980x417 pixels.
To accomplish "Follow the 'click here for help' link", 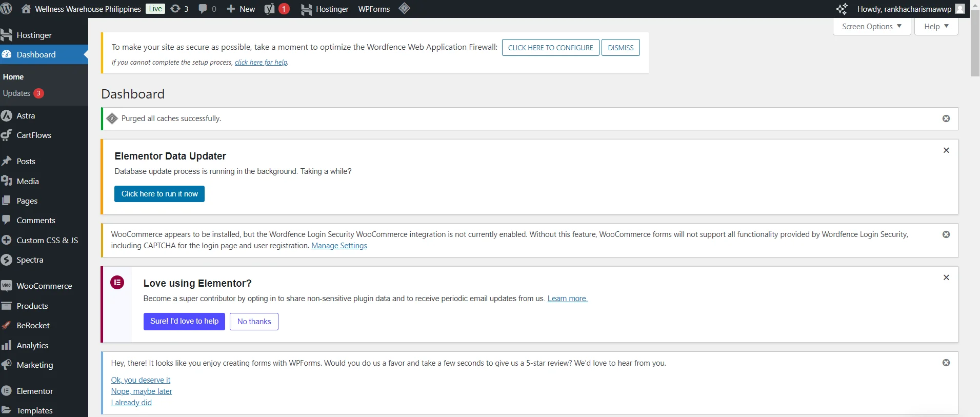I will (261, 63).
